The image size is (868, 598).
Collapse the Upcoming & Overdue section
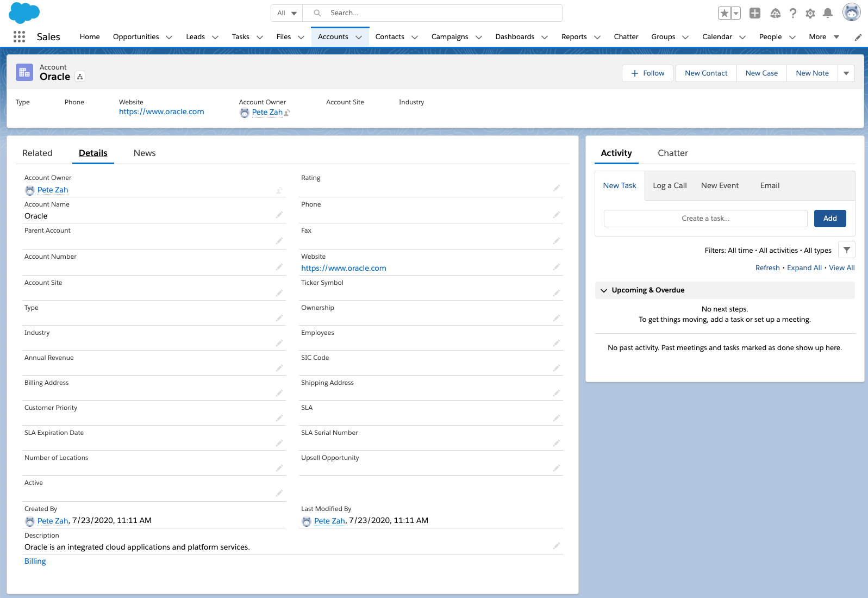click(604, 290)
